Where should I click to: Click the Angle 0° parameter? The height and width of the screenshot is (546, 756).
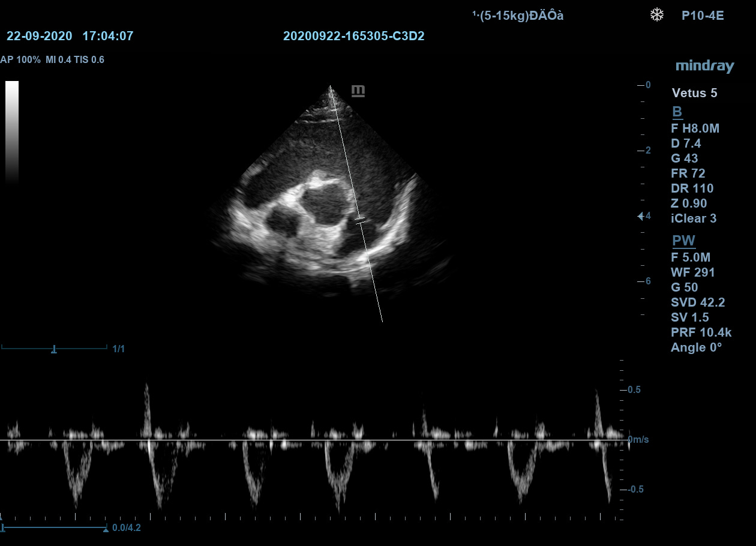[x=696, y=347]
